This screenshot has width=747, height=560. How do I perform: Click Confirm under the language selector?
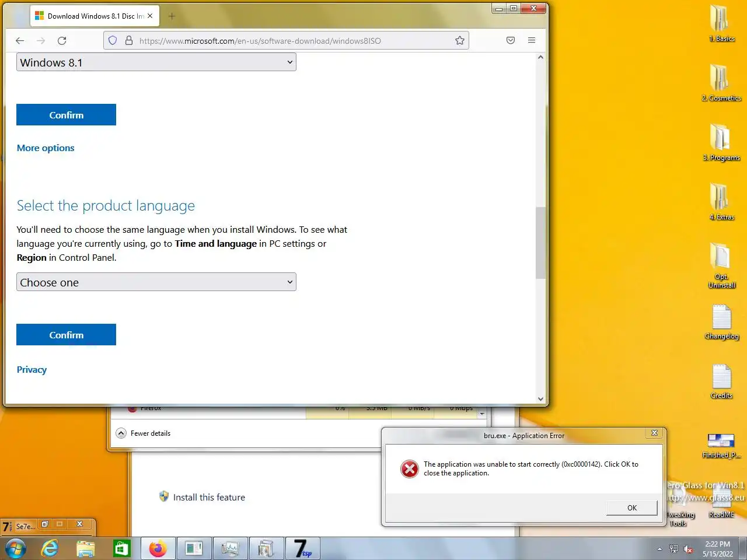[x=66, y=335]
